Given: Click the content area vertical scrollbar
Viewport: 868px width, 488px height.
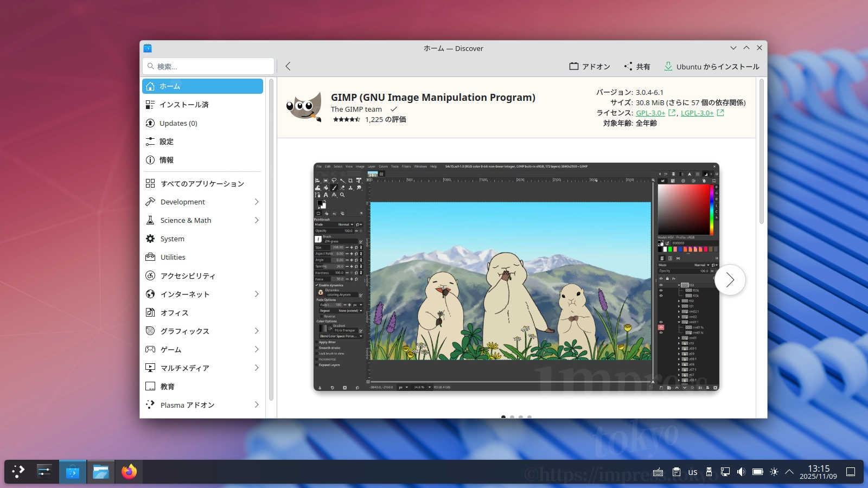Looking at the screenshot, I should click(x=762, y=152).
